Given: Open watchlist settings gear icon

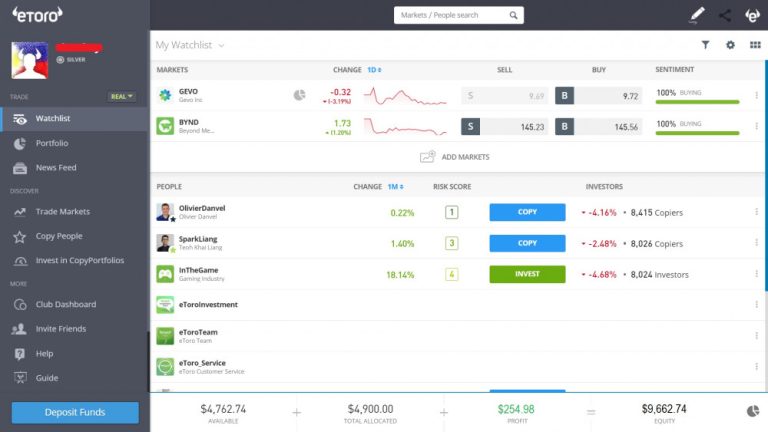Looking at the screenshot, I should pos(730,45).
